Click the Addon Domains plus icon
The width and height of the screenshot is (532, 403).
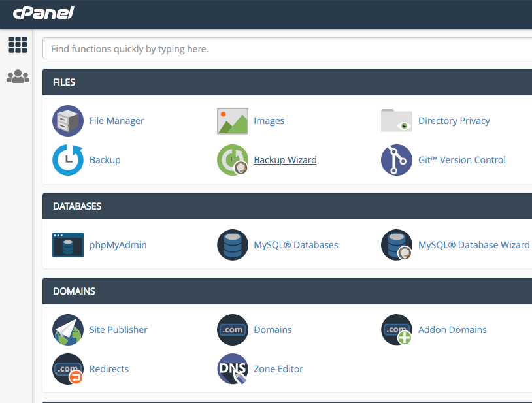click(x=397, y=330)
